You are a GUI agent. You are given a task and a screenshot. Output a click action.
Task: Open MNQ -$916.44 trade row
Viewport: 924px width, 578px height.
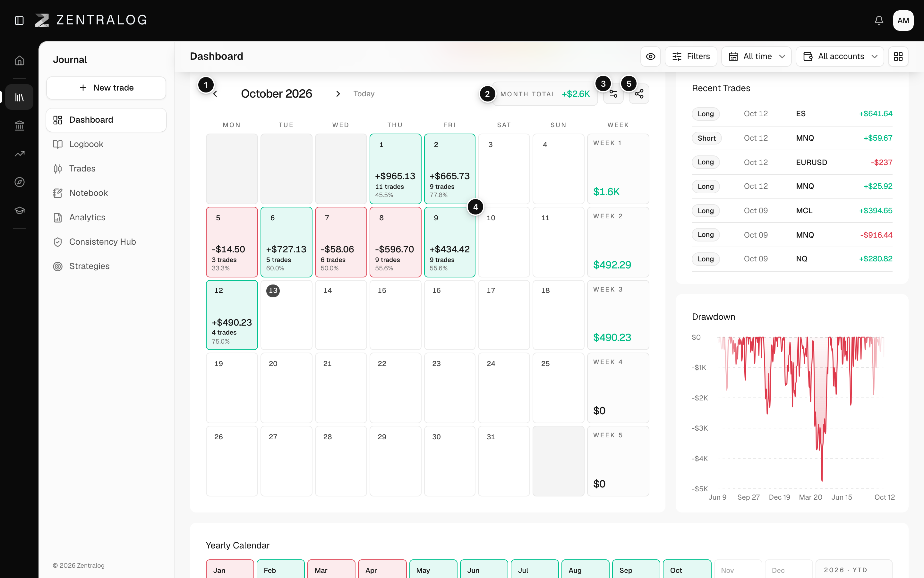[x=792, y=235]
